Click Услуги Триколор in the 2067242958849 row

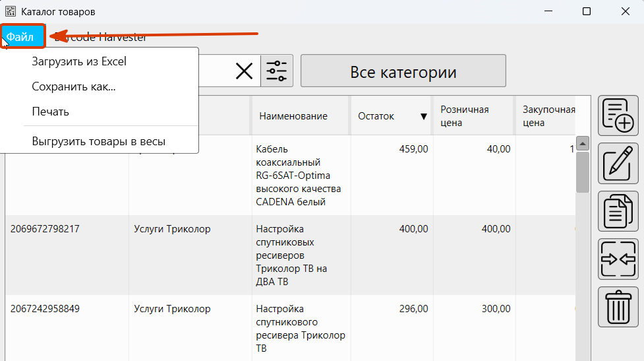coord(172,309)
